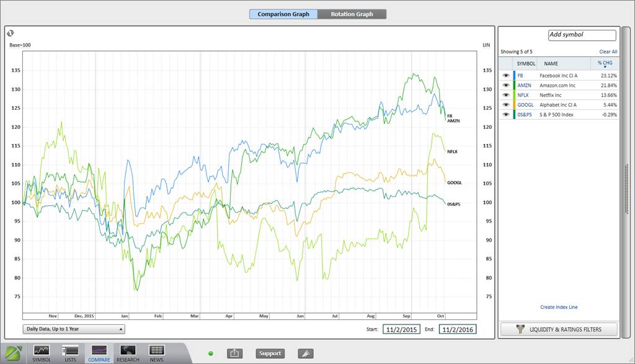Toggle visibility of the NFLX row
This screenshot has height=364, width=635.
tap(506, 95)
